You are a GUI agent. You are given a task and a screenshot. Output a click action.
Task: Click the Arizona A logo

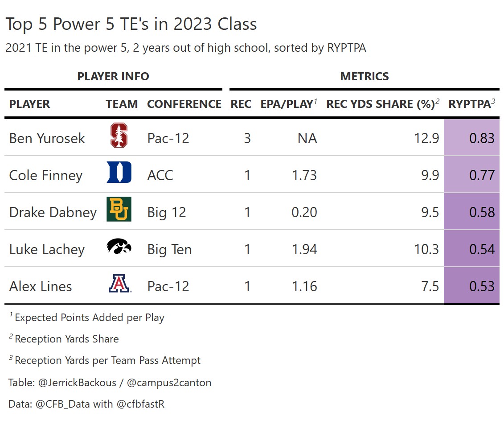pos(119,284)
